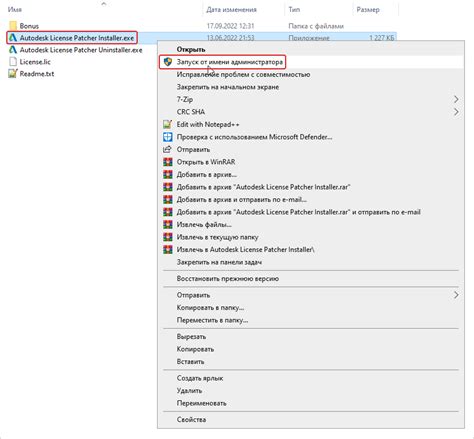Select the Bonus folder name

29,26
